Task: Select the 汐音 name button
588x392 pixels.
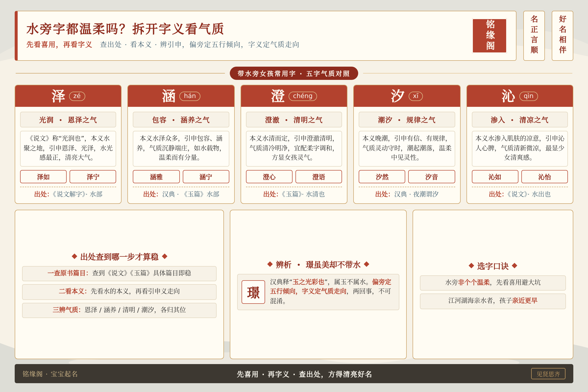Action: (x=432, y=177)
